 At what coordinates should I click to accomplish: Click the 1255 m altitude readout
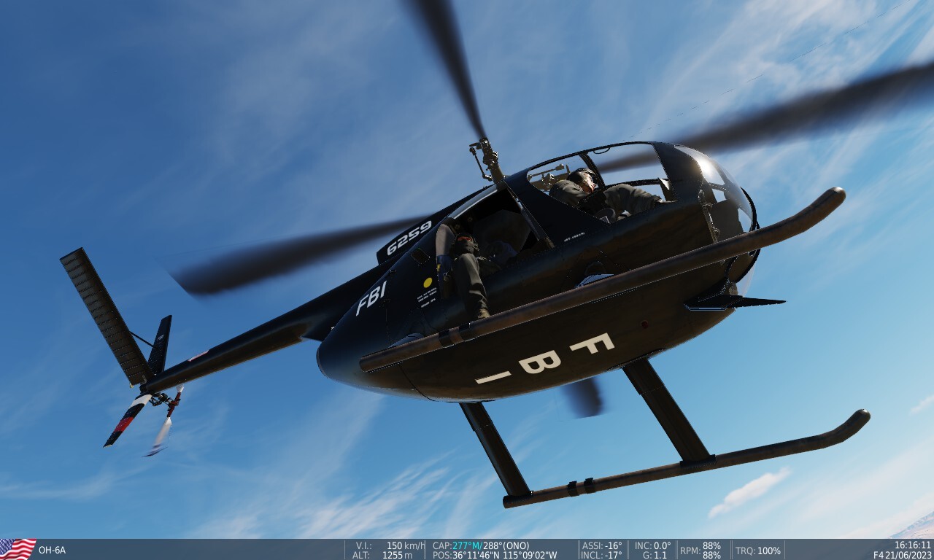[x=398, y=555]
